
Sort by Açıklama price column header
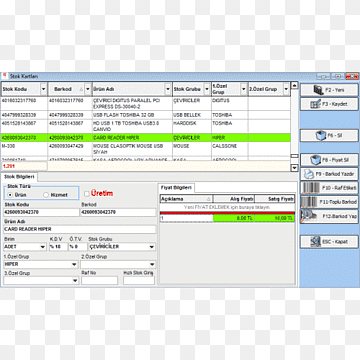click(x=186, y=199)
